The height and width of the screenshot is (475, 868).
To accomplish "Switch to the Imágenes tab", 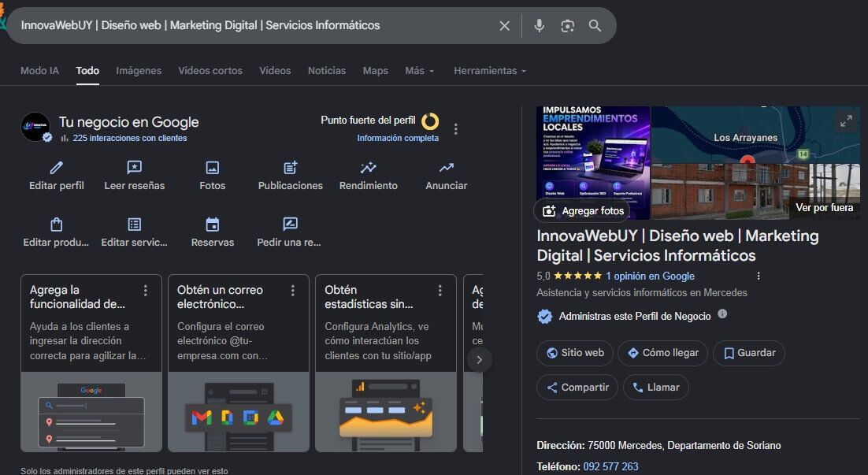I will click(x=139, y=71).
